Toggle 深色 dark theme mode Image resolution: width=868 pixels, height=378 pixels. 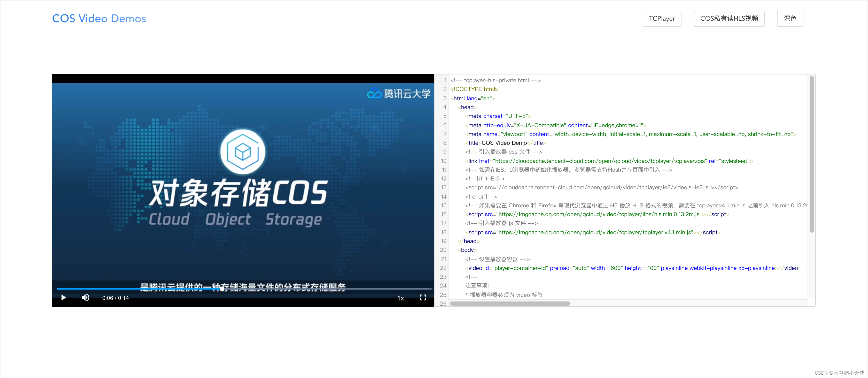coord(790,19)
